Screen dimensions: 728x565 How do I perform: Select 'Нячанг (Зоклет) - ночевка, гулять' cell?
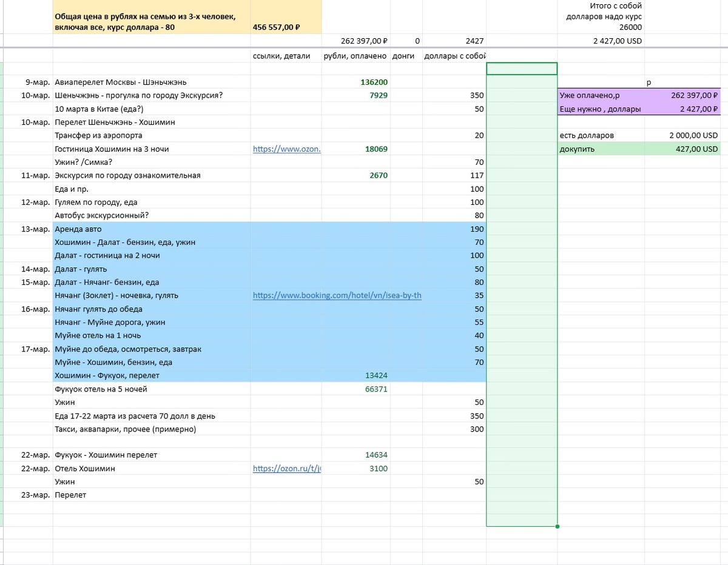click(152, 296)
